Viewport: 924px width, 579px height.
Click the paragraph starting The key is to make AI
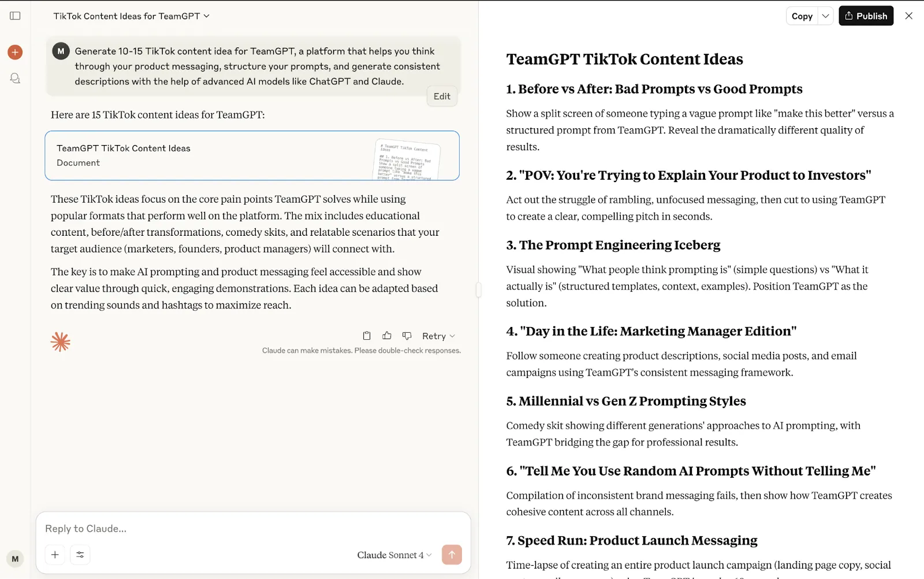point(245,288)
